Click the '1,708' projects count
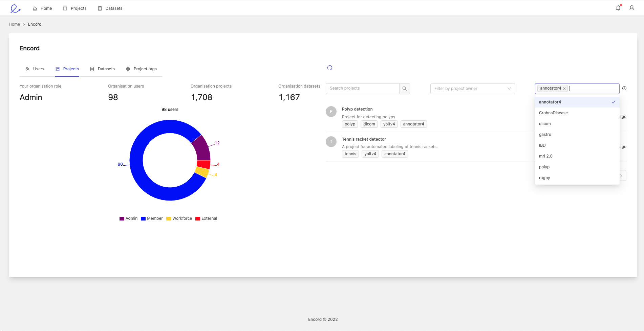The width and height of the screenshot is (644, 331). pos(201,97)
